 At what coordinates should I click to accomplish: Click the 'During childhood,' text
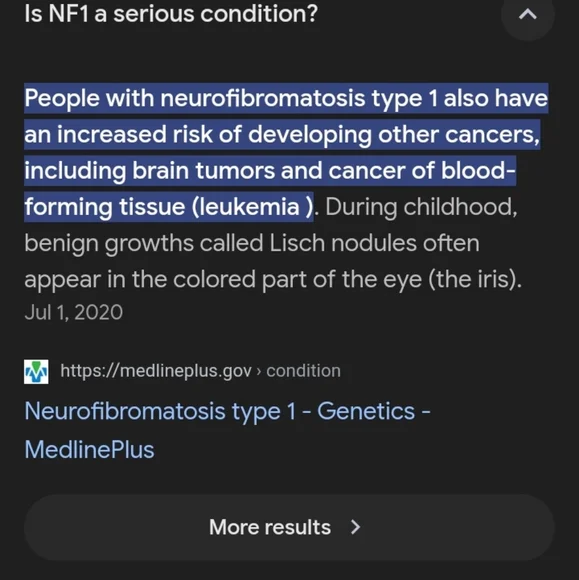coord(421,207)
